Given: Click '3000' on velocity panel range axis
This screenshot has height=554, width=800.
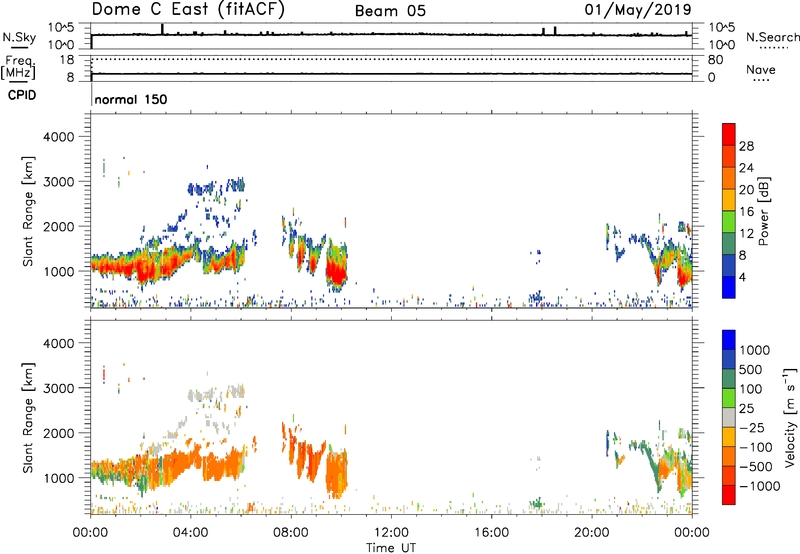Looking at the screenshot, I should click(59, 388).
